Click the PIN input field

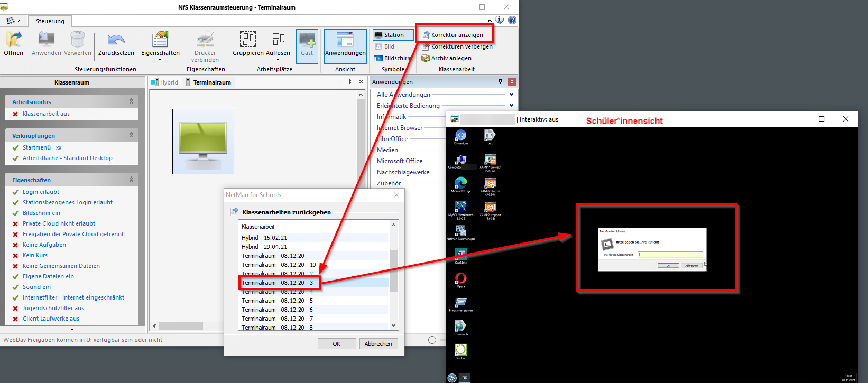670,254
